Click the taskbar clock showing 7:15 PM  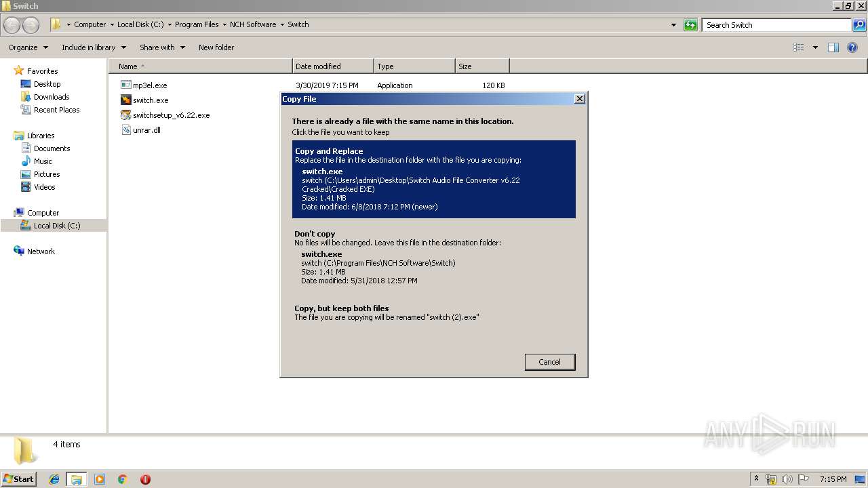833,479
